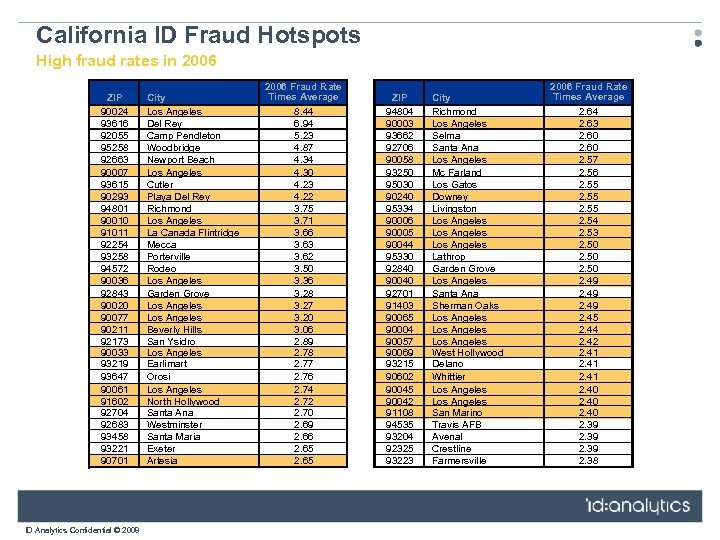Select the Beverly Hills city entry
The image size is (720, 540).
174,329
